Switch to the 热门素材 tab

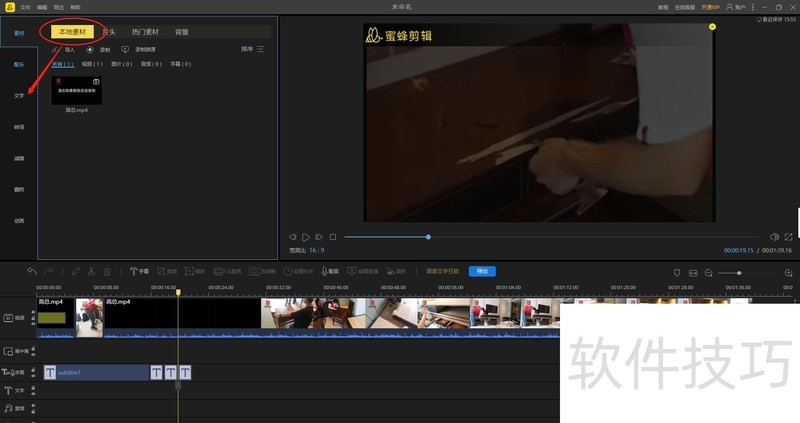pyautogui.click(x=145, y=32)
